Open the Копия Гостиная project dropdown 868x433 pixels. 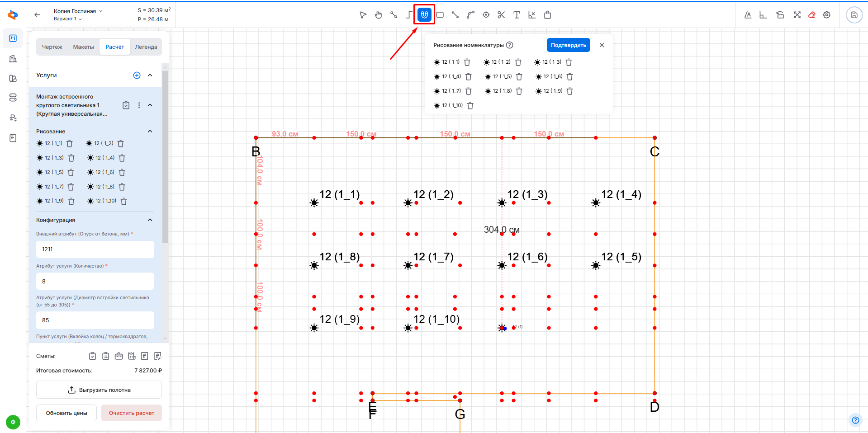point(78,11)
